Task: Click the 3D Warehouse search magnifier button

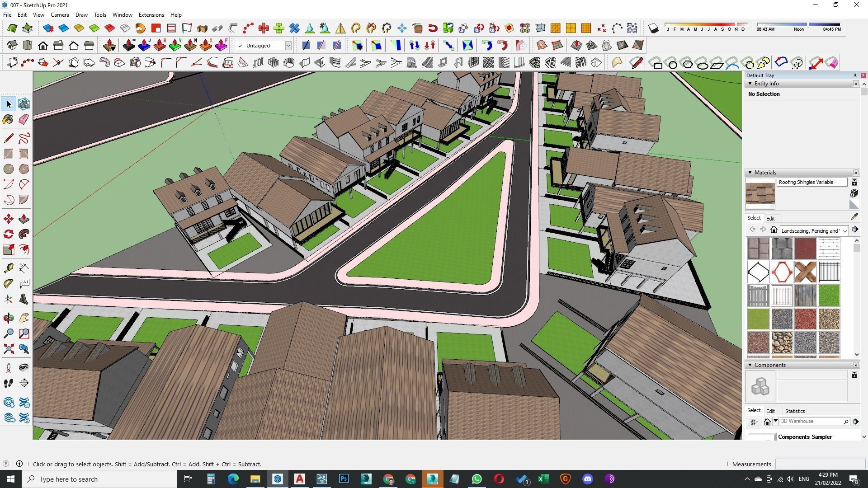Action: 845,422
